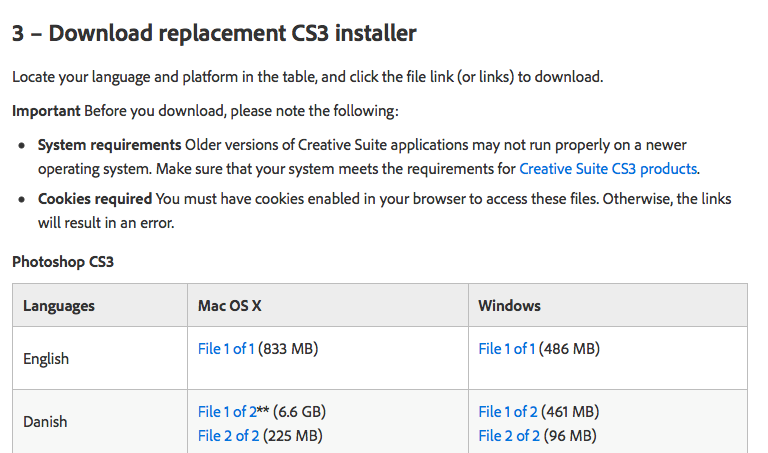The width and height of the screenshot is (768, 453).
Task: Download English Windows File 1 of 1
Action: (x=507, y=349)
